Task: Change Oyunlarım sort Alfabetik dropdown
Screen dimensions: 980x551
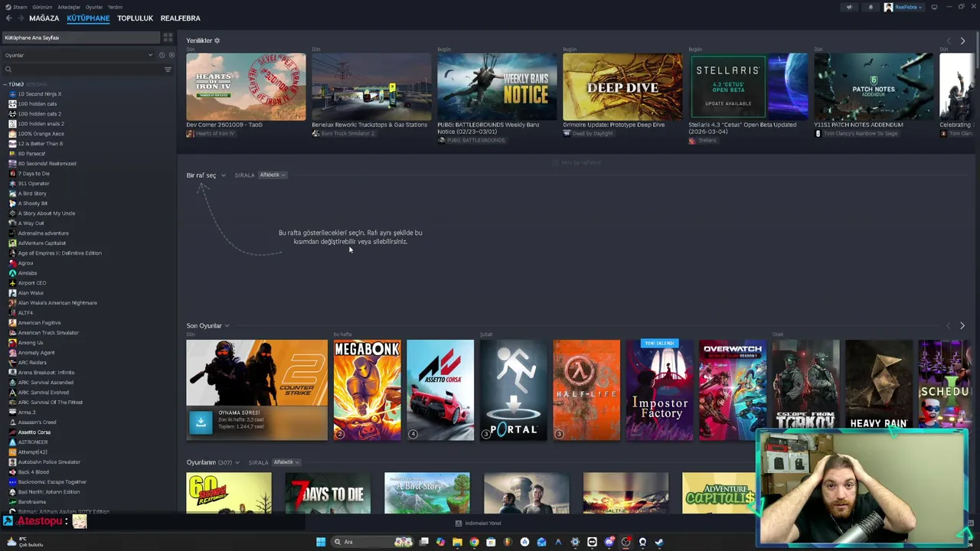Action: coord(286,462)
